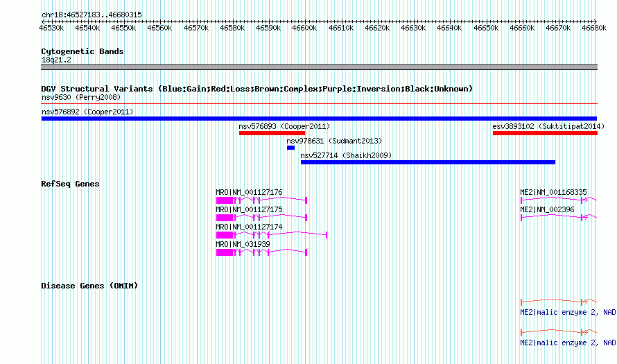The width and height of the screenshot is (617, 364).
Task: Open variant label nsv576893 (Cooper2011)
Action: pos(284,126)
